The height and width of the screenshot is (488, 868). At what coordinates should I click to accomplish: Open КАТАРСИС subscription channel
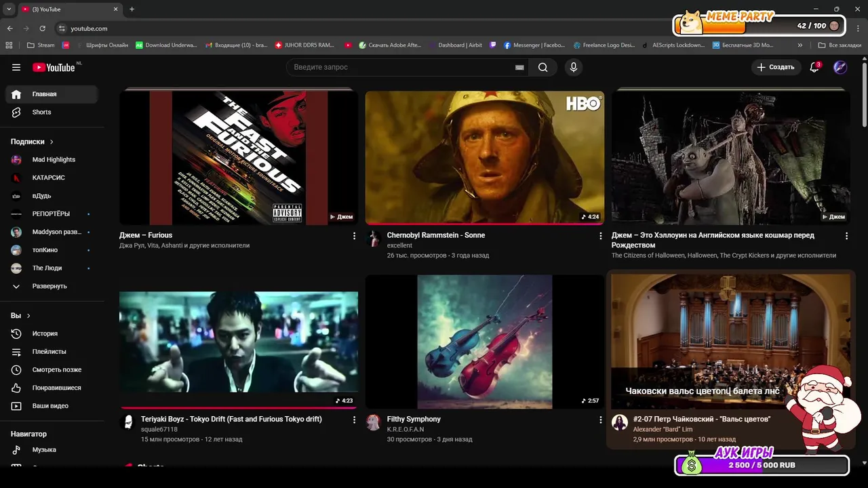click(x=52, y=178)
